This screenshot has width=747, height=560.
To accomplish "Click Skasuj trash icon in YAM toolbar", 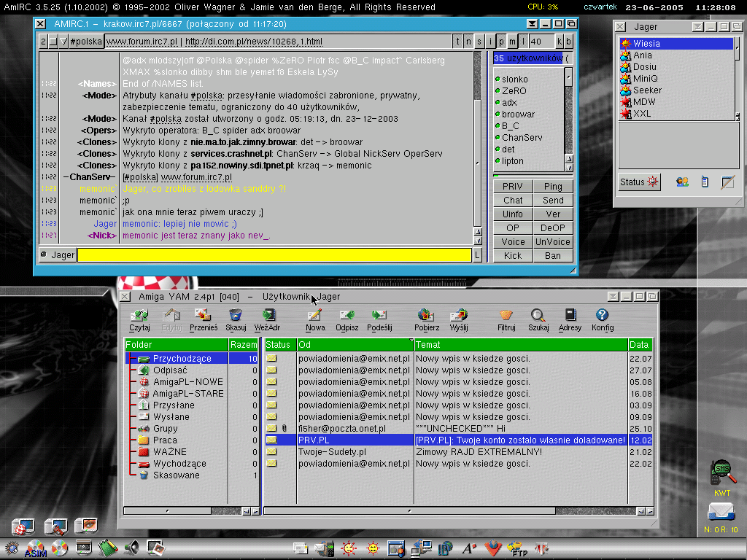I will coord(235,319).
